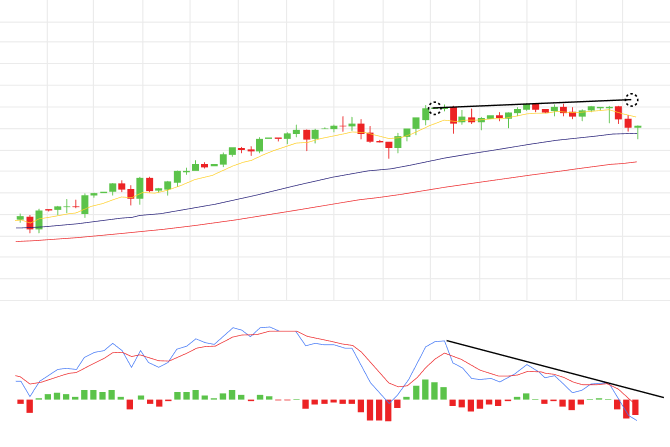Screen dimensions: 670x447
Task: Select the descending black trendline on the MACD panel
Action: coord(555,369)
